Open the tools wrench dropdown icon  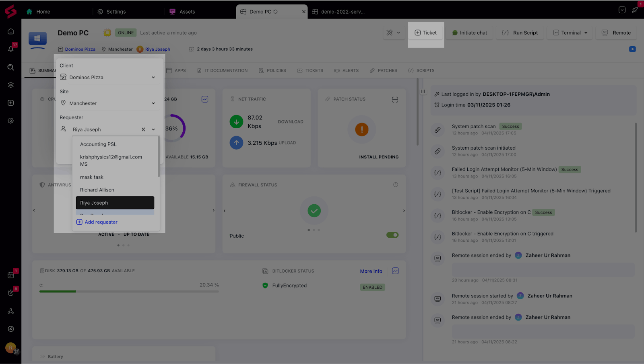[x=393, y=33]
